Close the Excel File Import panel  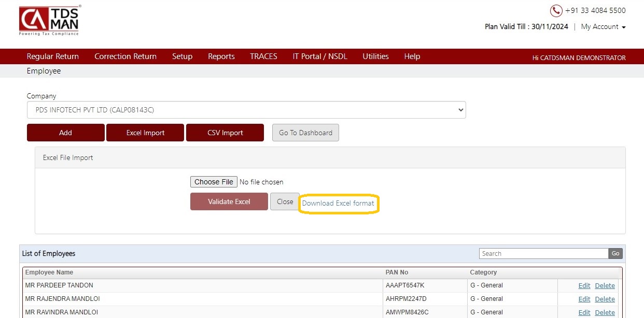(285, 201)
